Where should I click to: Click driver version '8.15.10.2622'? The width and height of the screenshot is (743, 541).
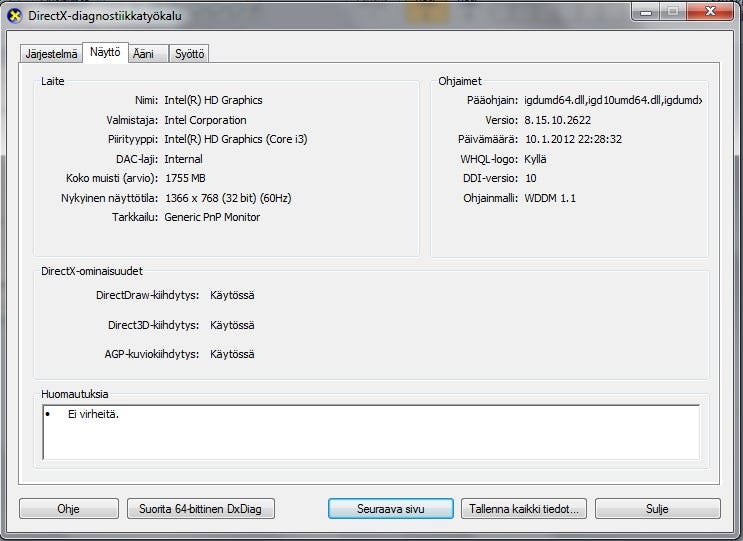(x=557, y=120)
